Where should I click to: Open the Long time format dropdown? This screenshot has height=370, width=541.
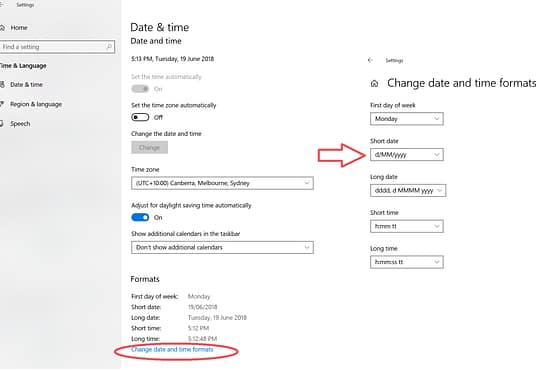click(x=407, y=262)
